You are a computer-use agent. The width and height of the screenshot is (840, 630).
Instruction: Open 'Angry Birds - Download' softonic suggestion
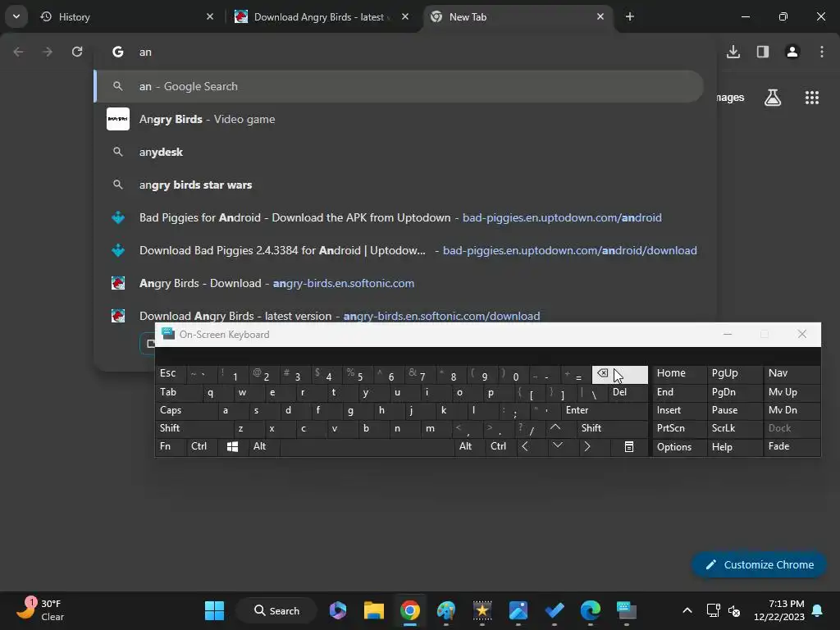click(x=399, y=283)
